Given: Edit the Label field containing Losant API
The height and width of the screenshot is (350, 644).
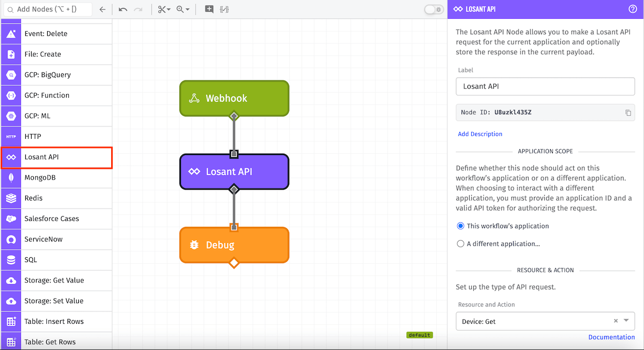Looking at the screenshot, I should click(545, 86).
